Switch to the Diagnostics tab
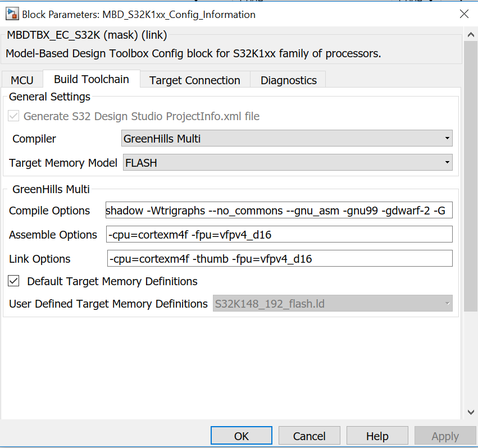 (x=288, y=80)
